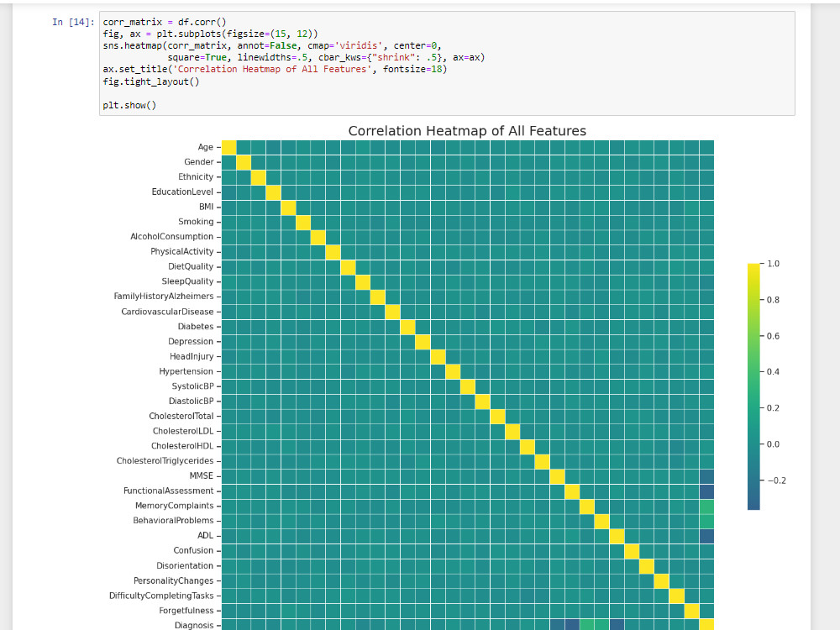Click the 'AlcoholConsumption' axis label

172,236
